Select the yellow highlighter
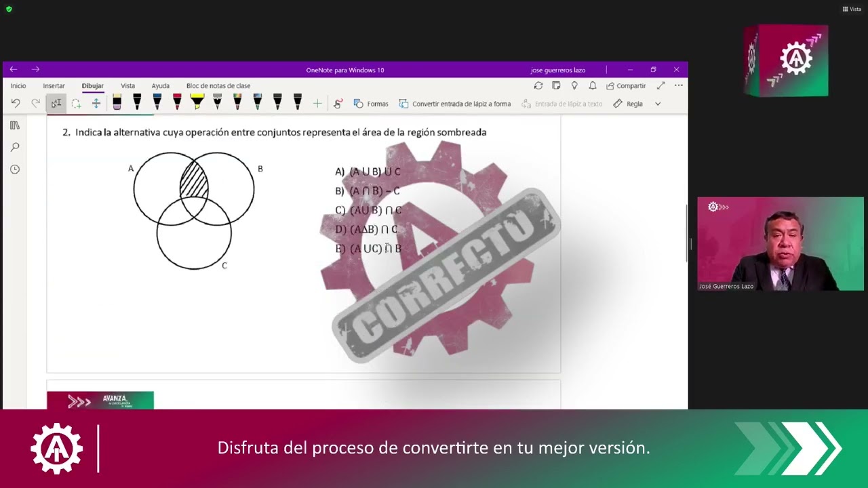The image size is (868, 488). click(x=197, y=102)
